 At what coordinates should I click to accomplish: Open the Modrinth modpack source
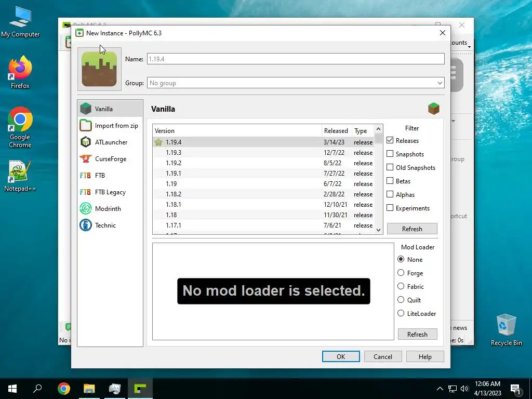tap(110, 209)
